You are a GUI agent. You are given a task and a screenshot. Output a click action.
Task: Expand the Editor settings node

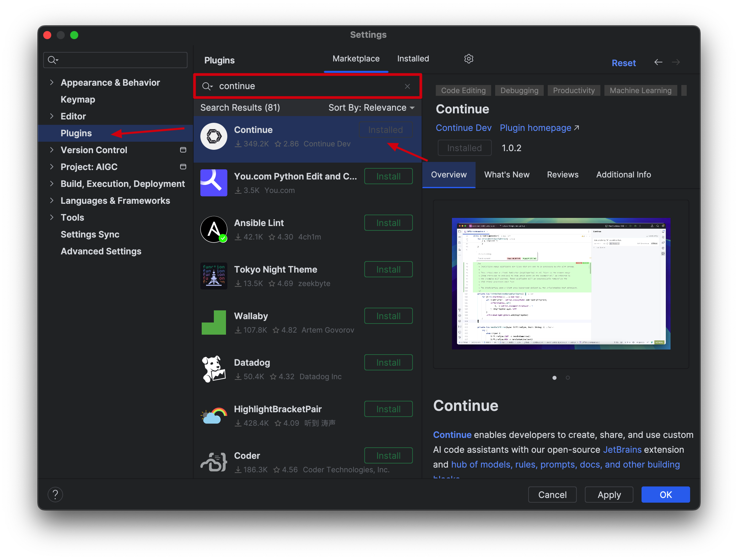coord(52,116)
